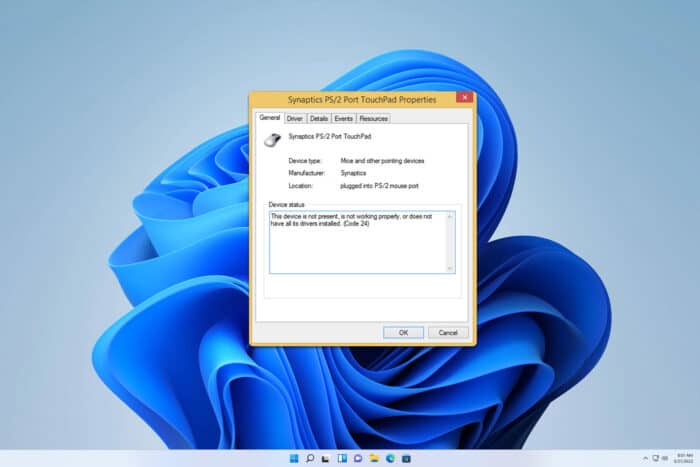This screenshot has height=467, width=700.
Task: Open the taskbar clock and date
Action: tap(684, 459)
